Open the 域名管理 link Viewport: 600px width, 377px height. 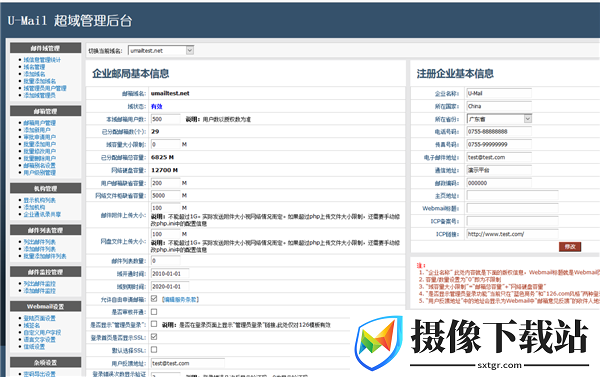(x=34, y=67)
